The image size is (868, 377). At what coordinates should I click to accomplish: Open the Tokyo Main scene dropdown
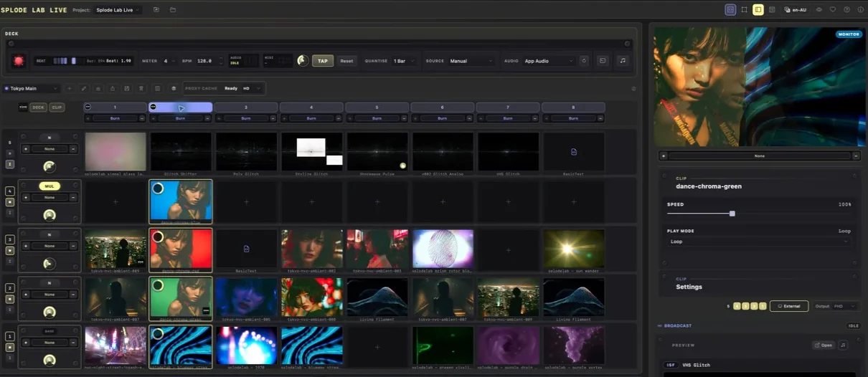point(31,88)
